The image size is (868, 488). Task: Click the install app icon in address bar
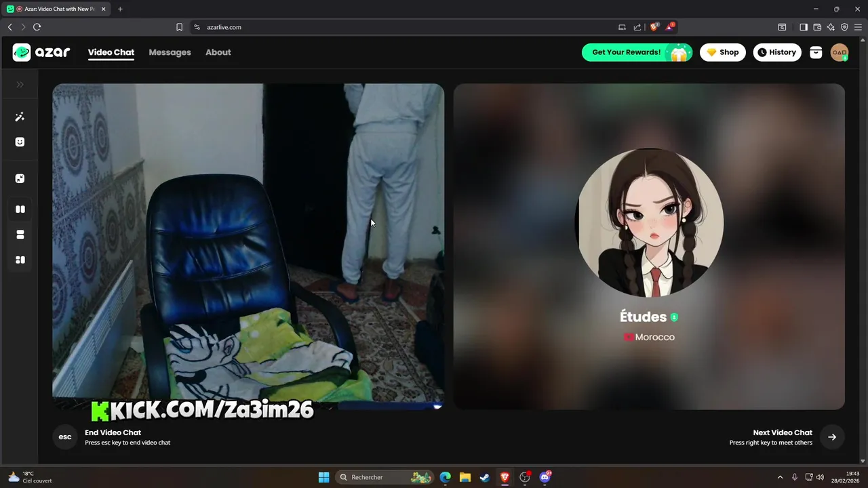[622, 27]
